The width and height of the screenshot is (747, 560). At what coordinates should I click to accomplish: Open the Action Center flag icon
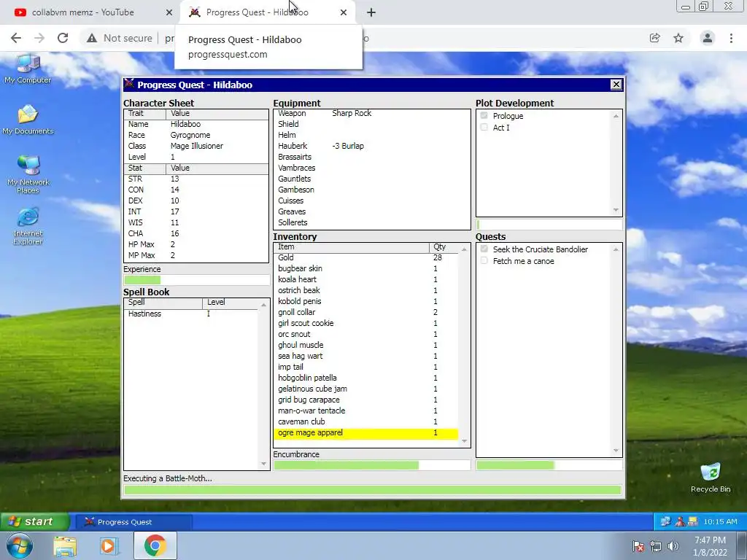[638, 546]
